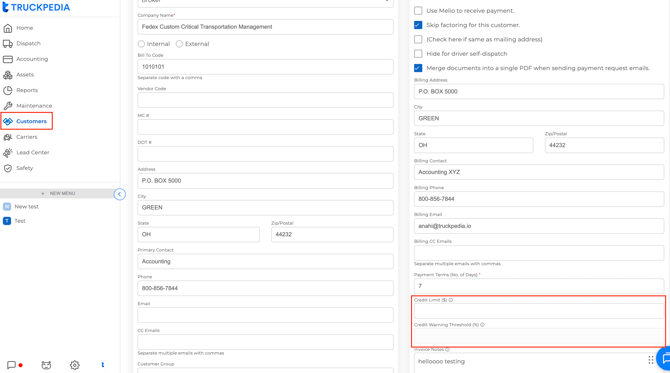Click the Company Name field
Image resolution: width=670 pixels, height=373 pixels.
[x=265, y=27]
